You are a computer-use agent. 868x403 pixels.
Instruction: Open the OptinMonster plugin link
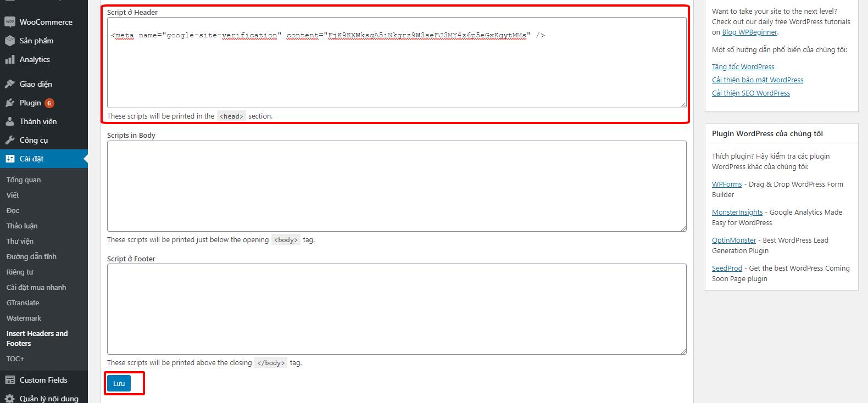pos(734,240)
